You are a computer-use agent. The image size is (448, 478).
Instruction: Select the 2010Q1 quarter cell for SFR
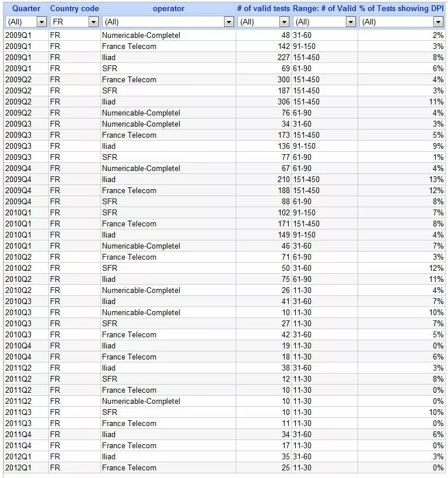18,212
